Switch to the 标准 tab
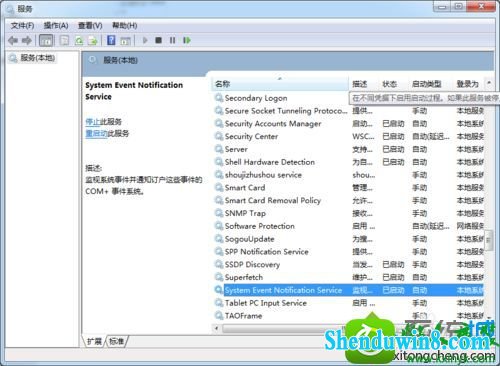This screenshot has height=366, width=500. pyautogui.click(x=117, y=341)
